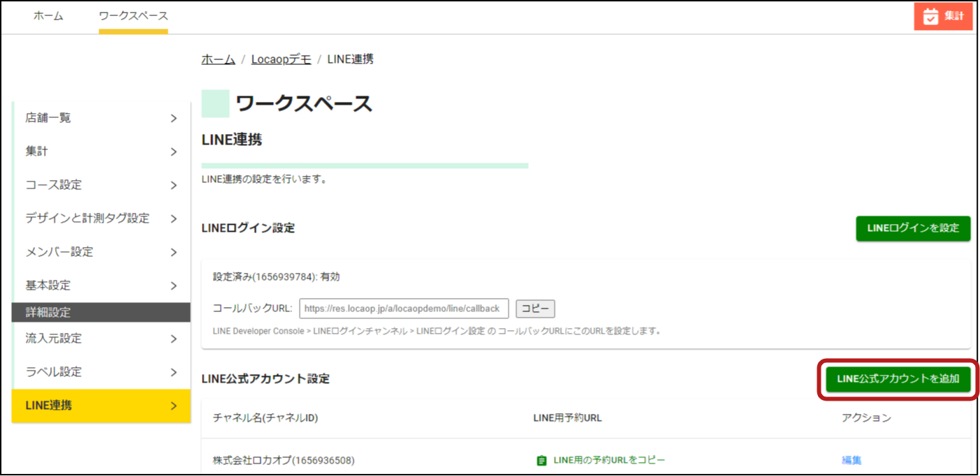The width and height of the screenshot is (980, 476).
Task: Expand the chevron beside コース設定
Action: (x=174, y=186)
